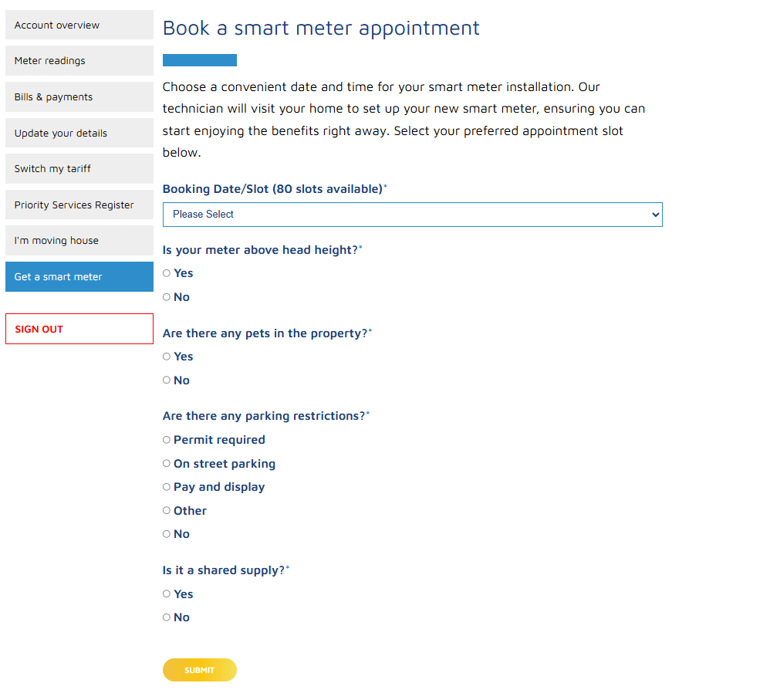The width and height of the screenshot is (770, 700).
Task: Select No for meter above head height
Action: (x=167, y=297)
